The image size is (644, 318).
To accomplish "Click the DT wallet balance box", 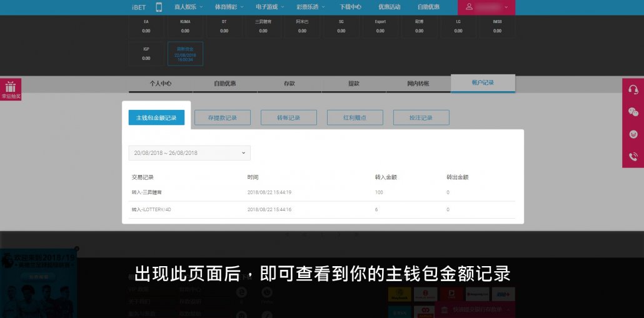I will [224, 27].
